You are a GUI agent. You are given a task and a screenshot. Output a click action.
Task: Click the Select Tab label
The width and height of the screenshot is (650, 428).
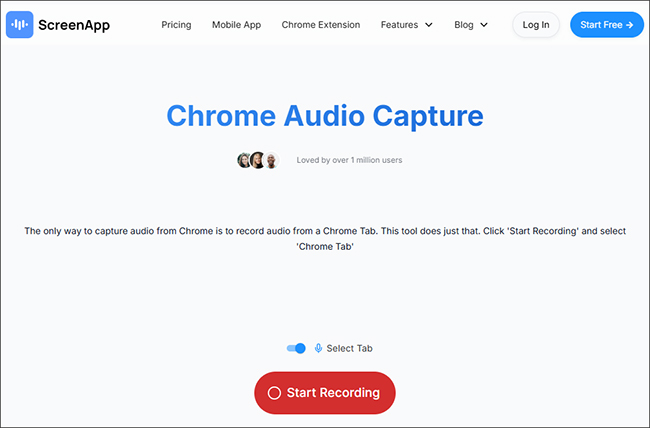(x=349, y=348)
